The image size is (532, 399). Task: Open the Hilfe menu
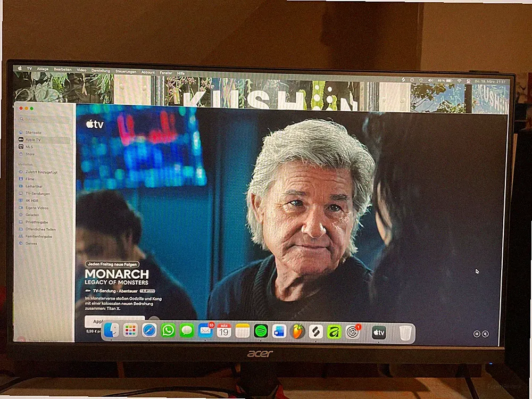coord(181,73)
